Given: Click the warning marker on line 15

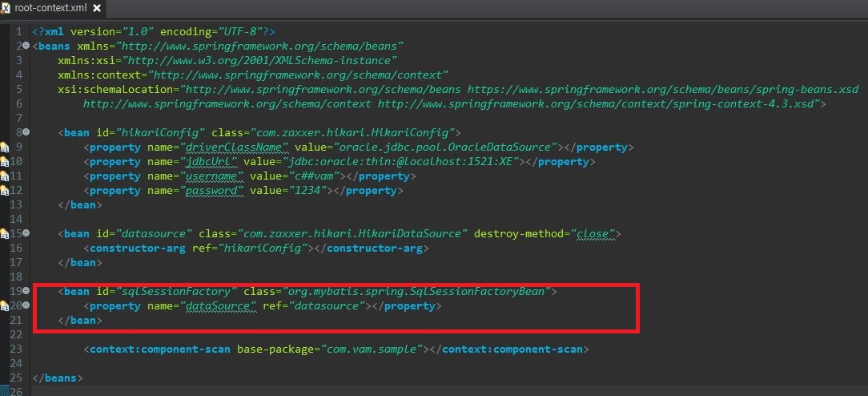Looking at the screenshot, I should pos(5,234).
